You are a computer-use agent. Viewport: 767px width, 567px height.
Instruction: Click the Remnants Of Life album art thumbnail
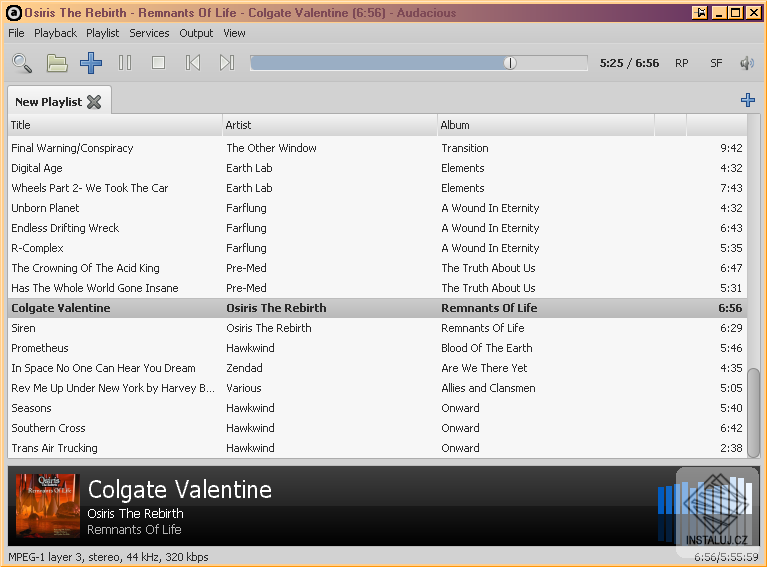[48, 506]
